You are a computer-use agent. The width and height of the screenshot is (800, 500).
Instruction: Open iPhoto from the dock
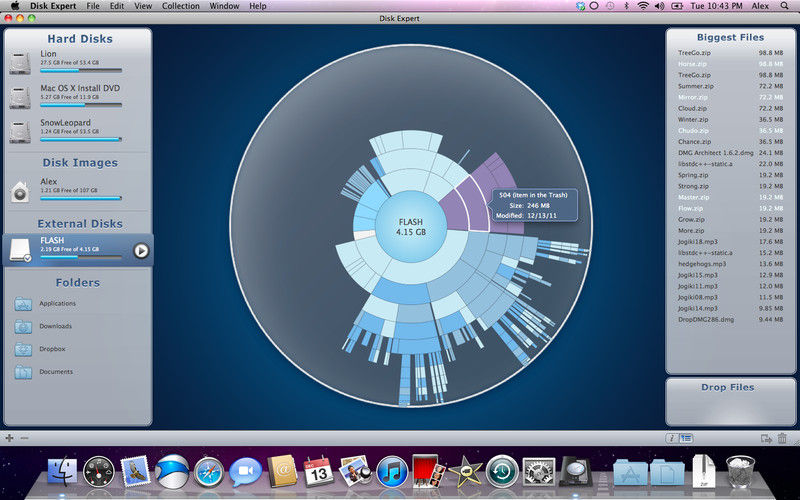click(x=355, y=470)
